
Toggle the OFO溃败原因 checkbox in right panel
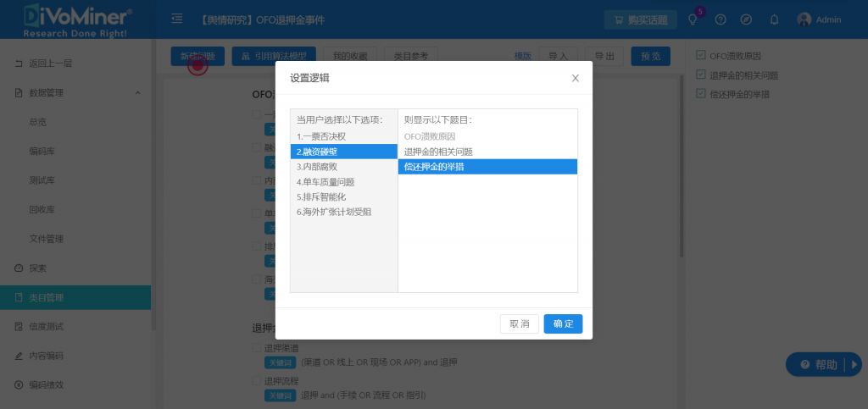click(701, 55)
